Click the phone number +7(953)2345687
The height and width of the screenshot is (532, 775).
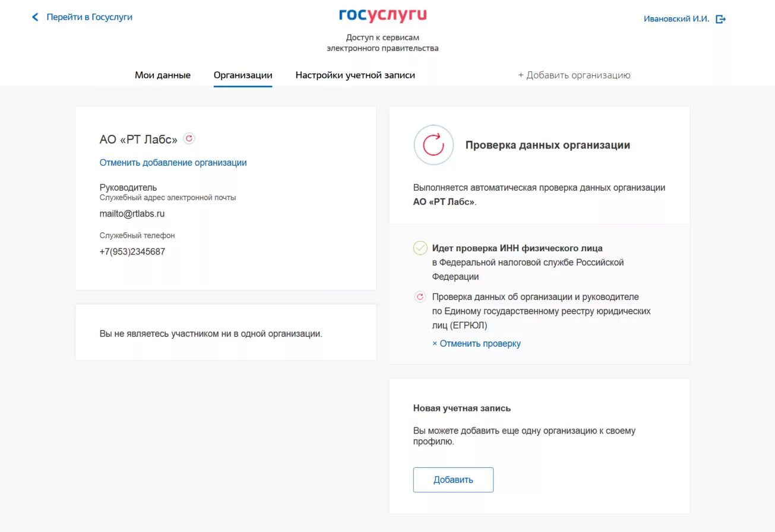(132, 252)
